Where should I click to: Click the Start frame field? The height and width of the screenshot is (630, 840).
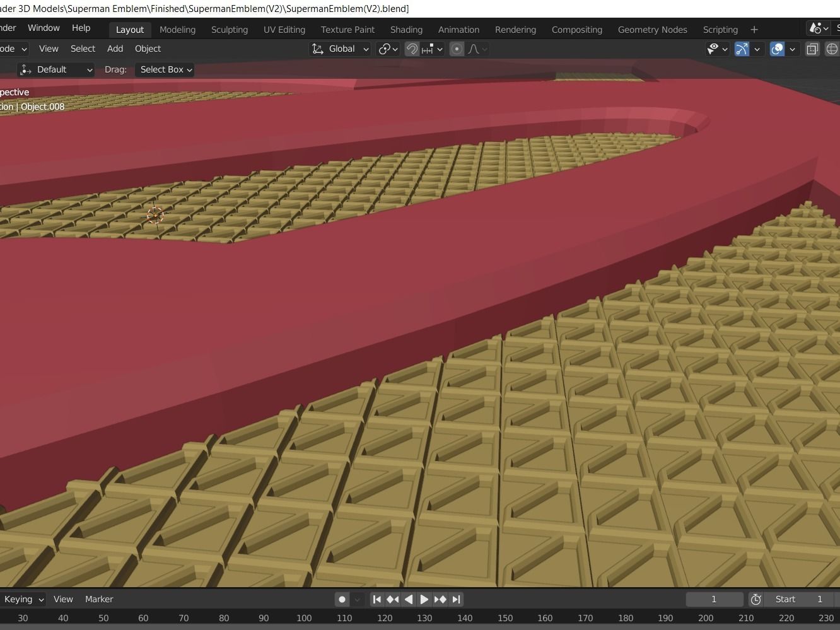click(x=800, y=599)
